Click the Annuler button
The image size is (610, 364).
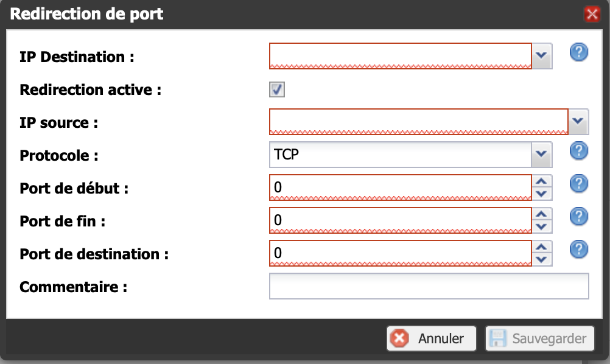[432, 338]
